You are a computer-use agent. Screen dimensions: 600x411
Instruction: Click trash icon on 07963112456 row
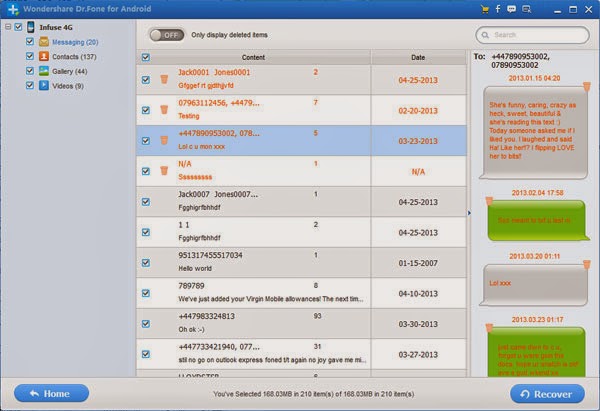(164, 110)
